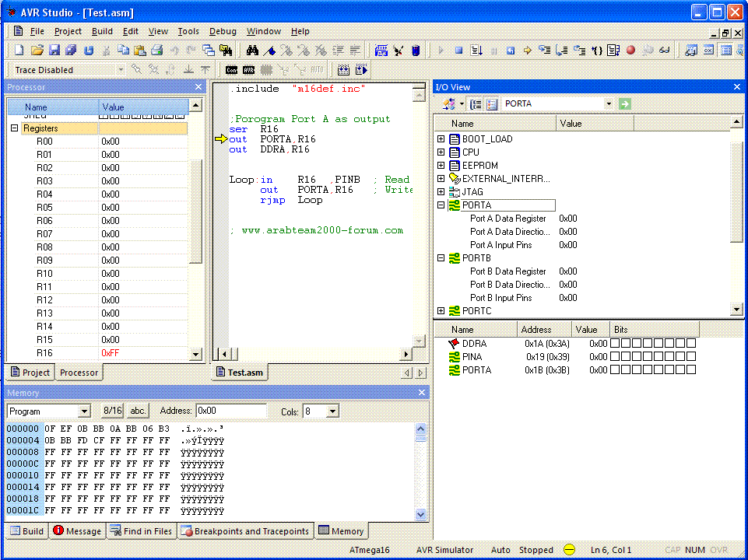748x560 pixels.
Task: Click the binoculars Find icon
Action: 252,50
